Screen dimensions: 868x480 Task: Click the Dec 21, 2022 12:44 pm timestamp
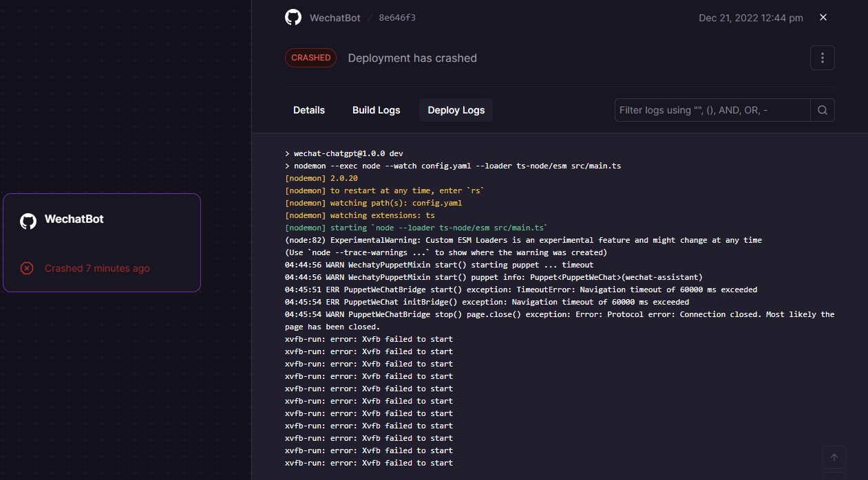pos(751,18)
